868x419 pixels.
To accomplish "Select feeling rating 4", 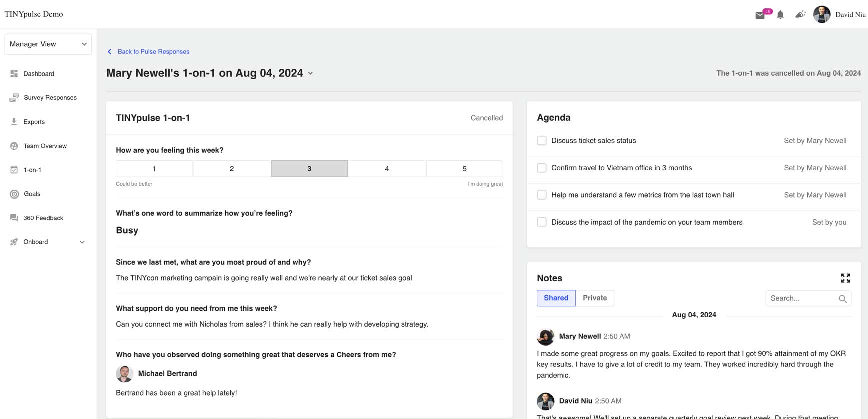I will pos(387,169).
